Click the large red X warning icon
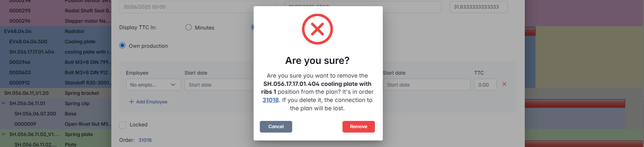The height and width of the screenshot is (147, 644). 317,29
